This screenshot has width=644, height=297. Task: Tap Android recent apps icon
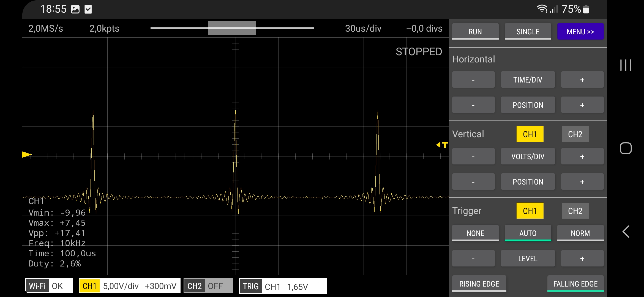point(626,65)
